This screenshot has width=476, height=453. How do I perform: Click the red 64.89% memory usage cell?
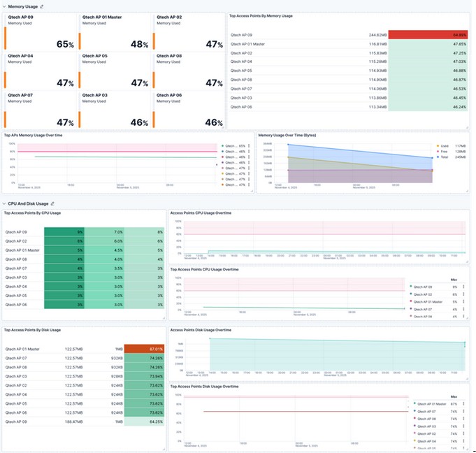point(428,35)
